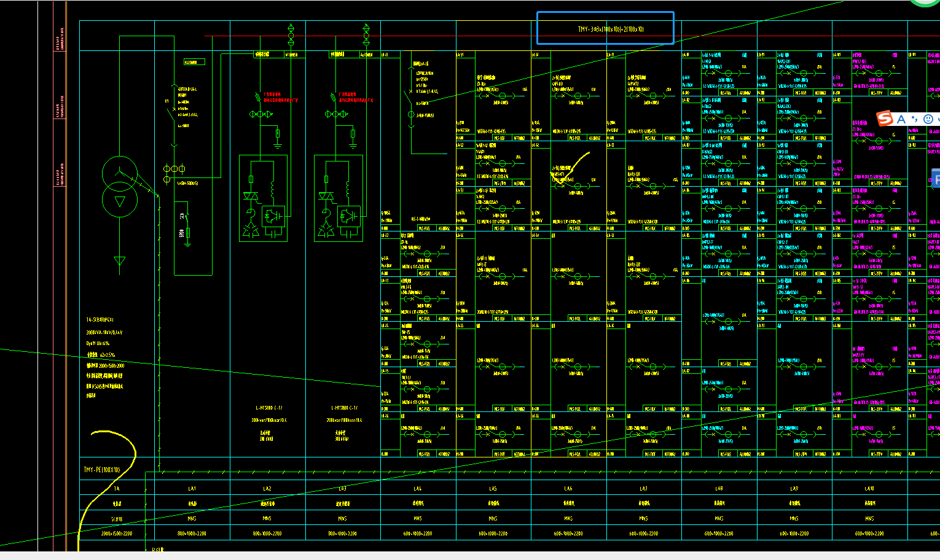Select the TA cabinet number cell

(x=117, y=489)
